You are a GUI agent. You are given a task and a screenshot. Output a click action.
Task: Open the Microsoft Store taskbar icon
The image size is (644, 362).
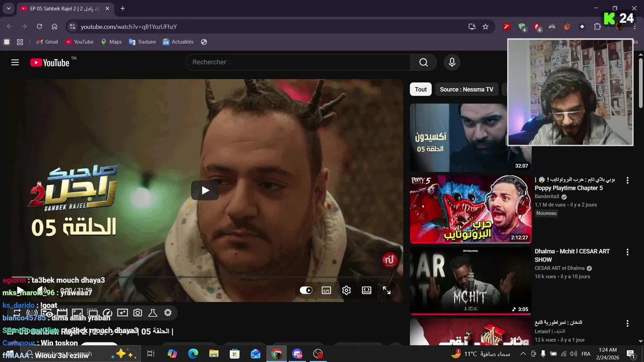[x=234, y=354]
